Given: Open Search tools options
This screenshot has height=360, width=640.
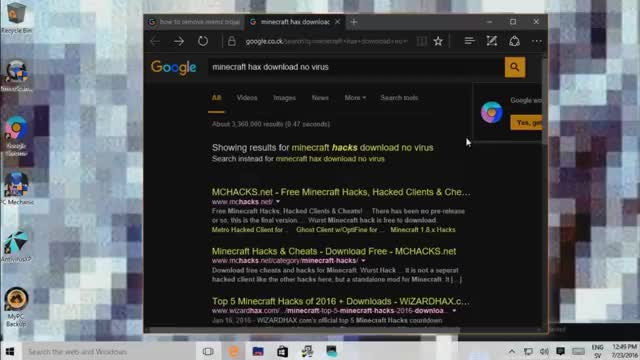Looking at the screenshot, I should (x=399, y=98).
